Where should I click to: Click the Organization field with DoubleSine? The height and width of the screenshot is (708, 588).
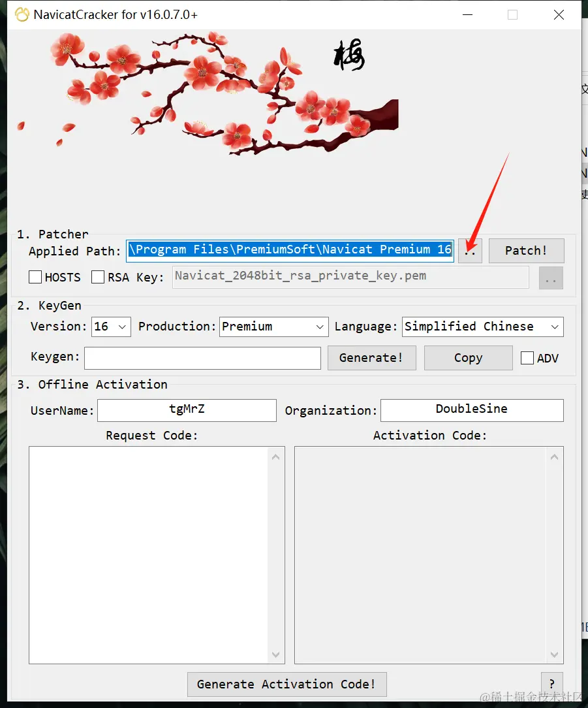(x=472, y=410)
